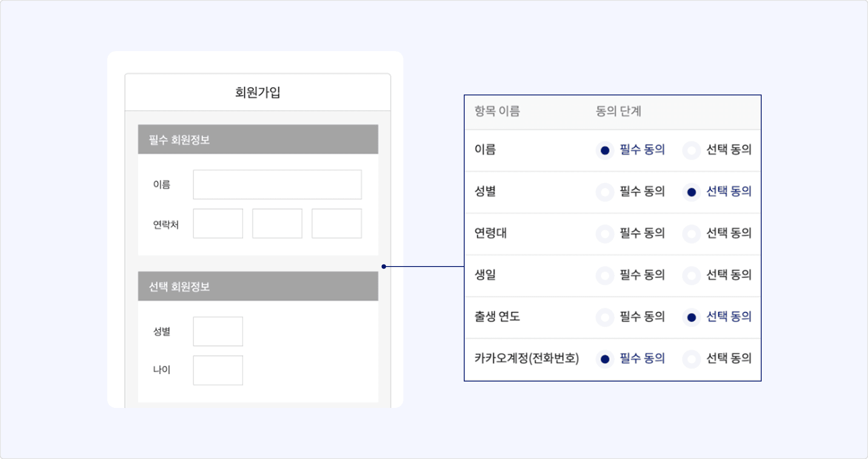Click the 필수 회원정보 section header
868x459 pixels.
pos(258,140)
